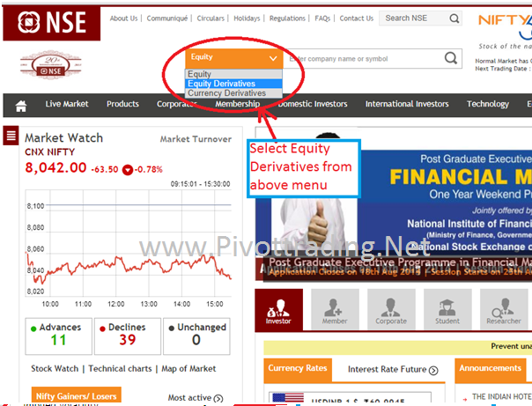Viewport: 532px width, 406px height.
Task: Click the NIFTY logo at top right
Action: click(505, 27)
